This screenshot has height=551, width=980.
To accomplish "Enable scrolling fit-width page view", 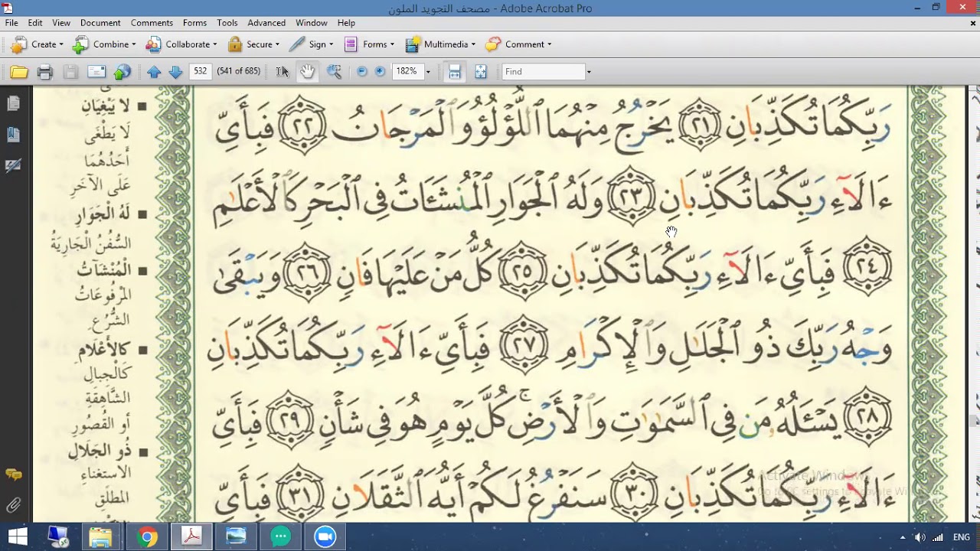I will [454, 72].
